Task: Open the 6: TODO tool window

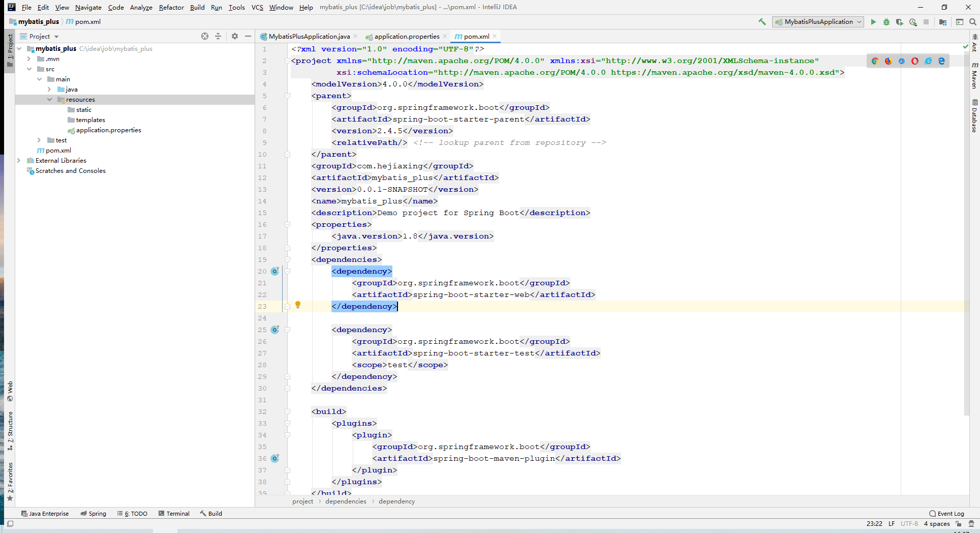Action: 132,514
